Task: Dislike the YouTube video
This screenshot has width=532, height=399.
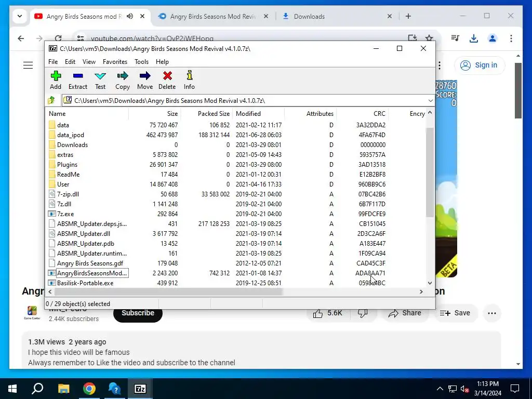Action: (363, 313)
